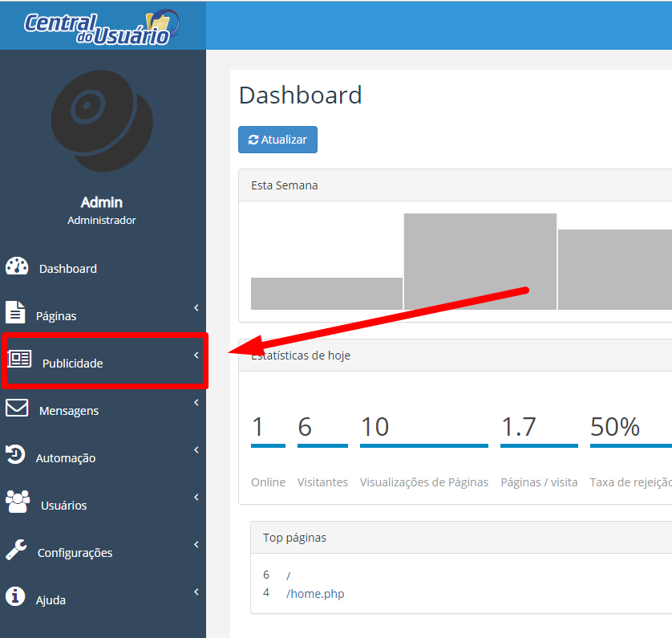Viewport: 672px width, 638px height.
Task: Click the Automação history clock icon
Action: coord(15,455)
